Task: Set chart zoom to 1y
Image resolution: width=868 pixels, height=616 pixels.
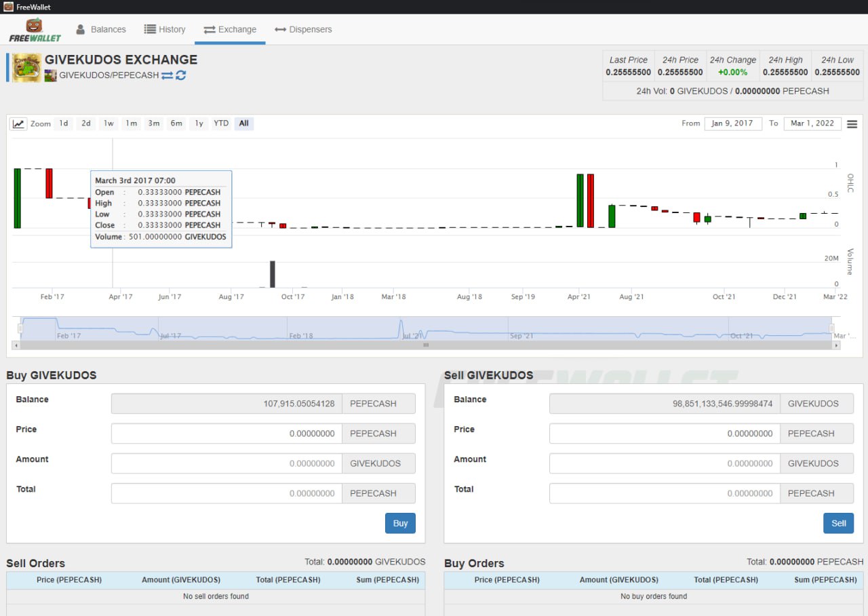Action: coord(199,123)
